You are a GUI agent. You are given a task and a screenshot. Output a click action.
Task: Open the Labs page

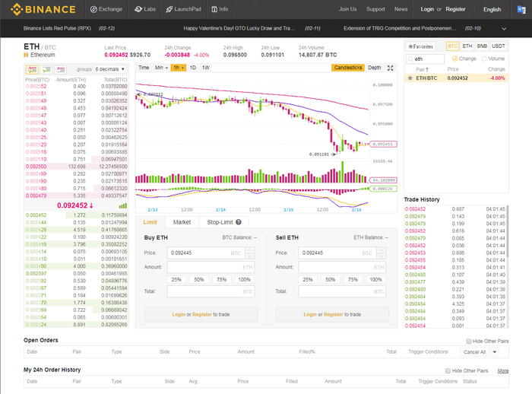[x=145, y=9]
